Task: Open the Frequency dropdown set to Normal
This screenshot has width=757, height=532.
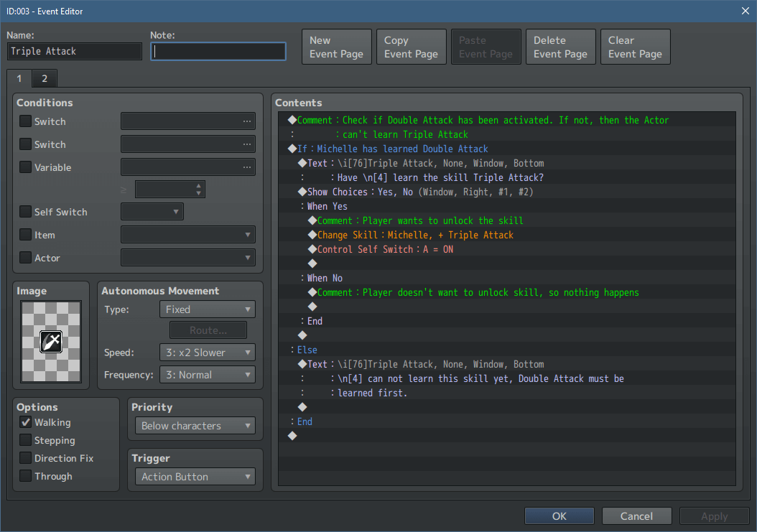Action: [207, 374]
